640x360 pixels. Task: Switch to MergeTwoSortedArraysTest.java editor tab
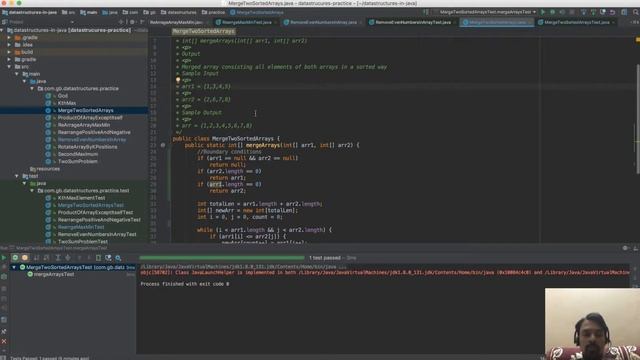(576, 22)
